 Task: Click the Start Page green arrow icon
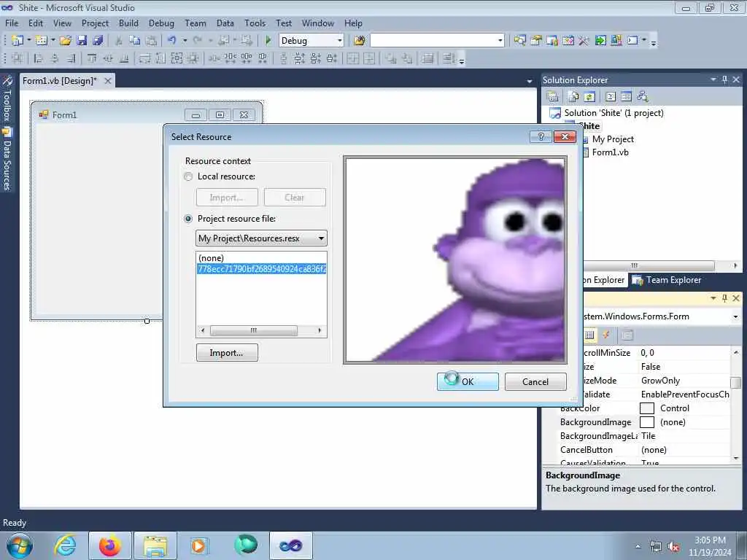(x=600, y=41)
